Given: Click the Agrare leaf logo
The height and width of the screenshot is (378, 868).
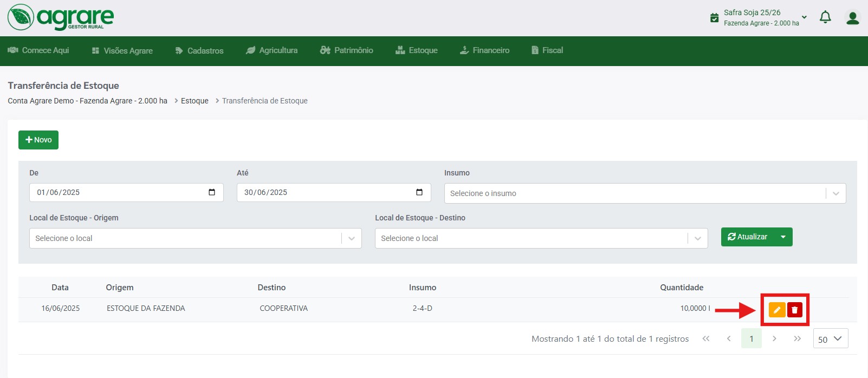Looking at the screenshot, I should 21,17.
